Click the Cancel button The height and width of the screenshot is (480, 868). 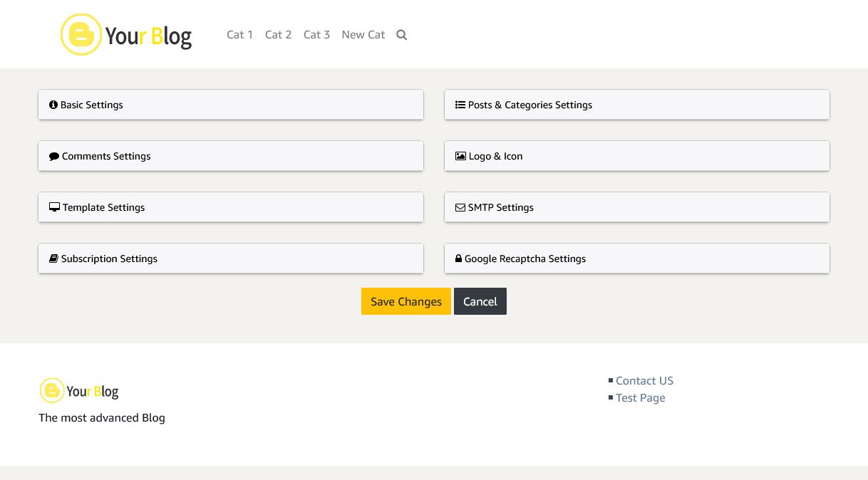tap(480, 301)
